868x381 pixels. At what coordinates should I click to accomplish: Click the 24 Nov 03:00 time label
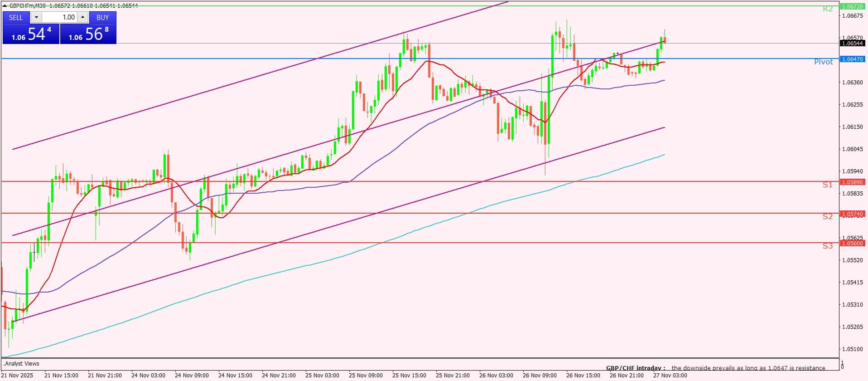148,375
